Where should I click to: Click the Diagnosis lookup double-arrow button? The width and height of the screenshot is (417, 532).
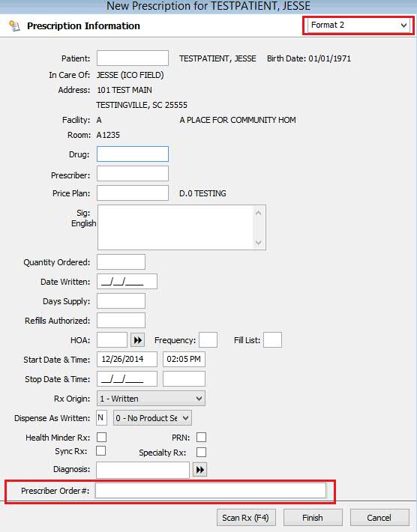coord(199,470)
